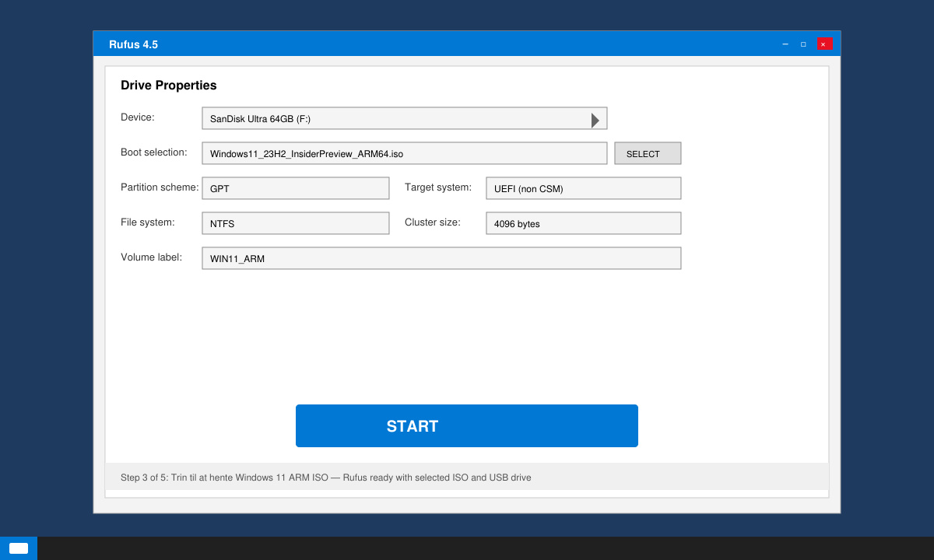Click the Drive Properties heading
Viewport: 934px width, 560px height.
(169, 86)
